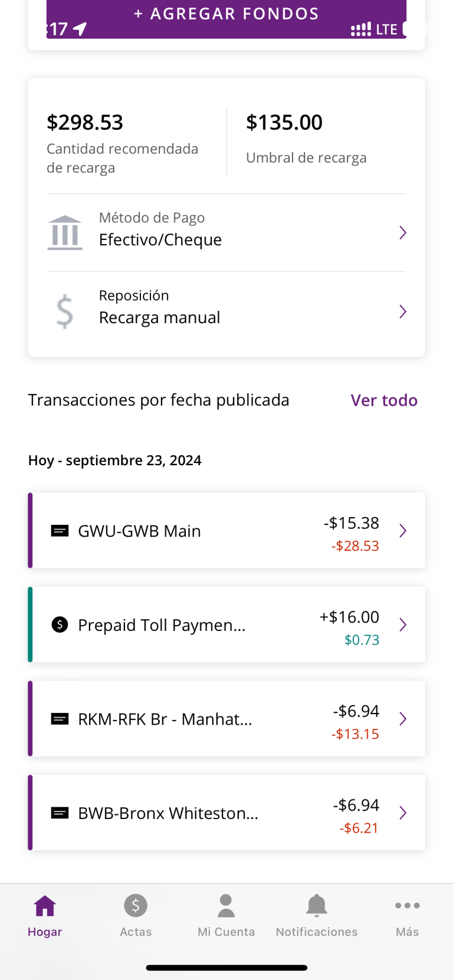Select the Efectivo/Cheque payment method row
The height and width of the screenshot is (980, 453).
226,232
